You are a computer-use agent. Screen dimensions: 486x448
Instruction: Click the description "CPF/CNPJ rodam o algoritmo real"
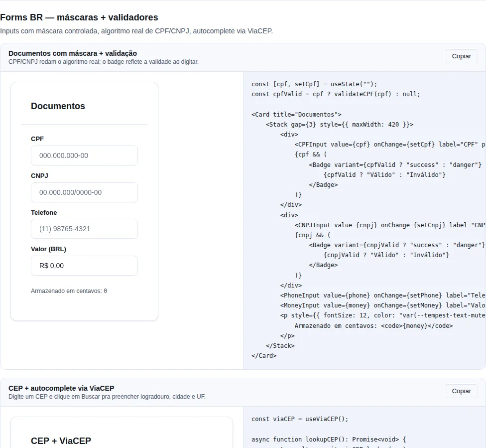104,62
